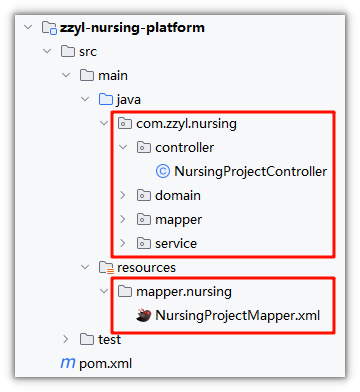This screenshot has height=392, width=360.
Task: Click the service package icon
Action: point(144,244)
